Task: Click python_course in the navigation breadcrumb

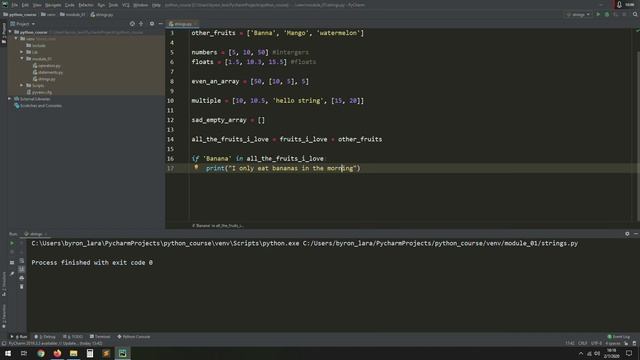Action: 20,15
